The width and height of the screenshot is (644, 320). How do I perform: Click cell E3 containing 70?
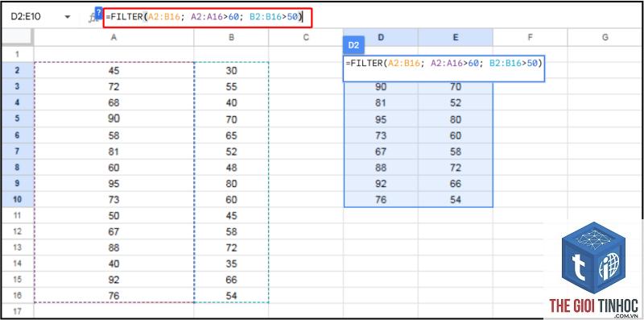point(456,88)
